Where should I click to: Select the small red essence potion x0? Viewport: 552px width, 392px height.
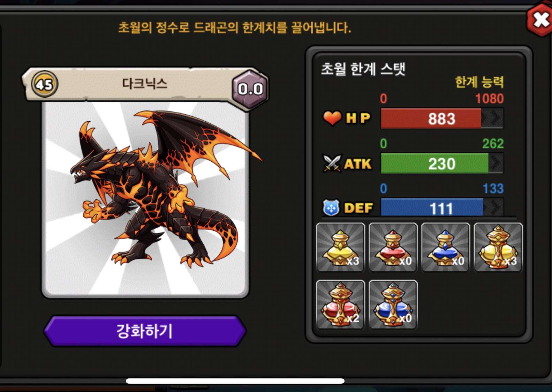(x=393, y=247)
